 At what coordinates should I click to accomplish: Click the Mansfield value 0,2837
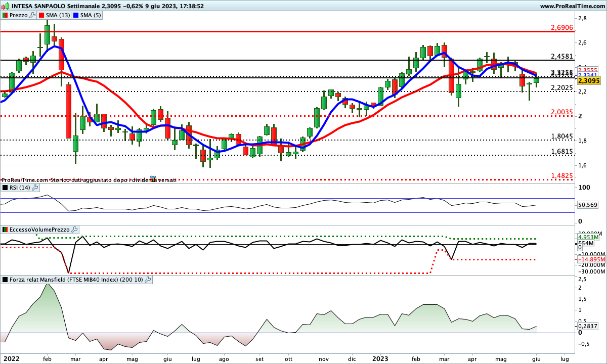tap(587, 326)
